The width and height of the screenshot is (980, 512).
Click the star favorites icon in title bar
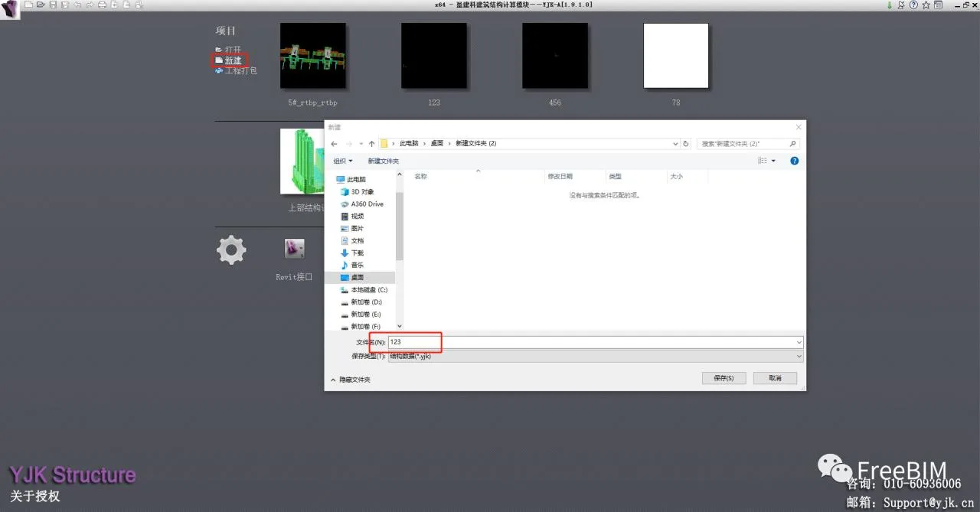pos(926,5)
